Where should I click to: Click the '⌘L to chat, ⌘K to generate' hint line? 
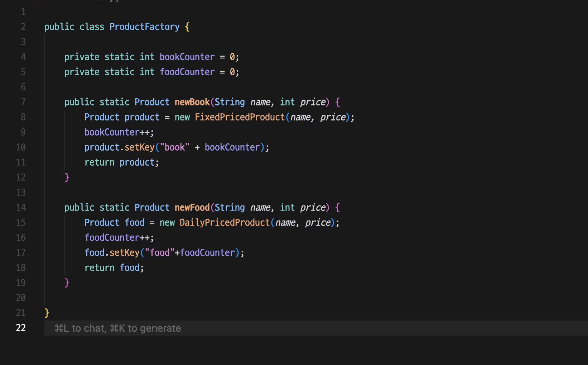coord(118,328)
